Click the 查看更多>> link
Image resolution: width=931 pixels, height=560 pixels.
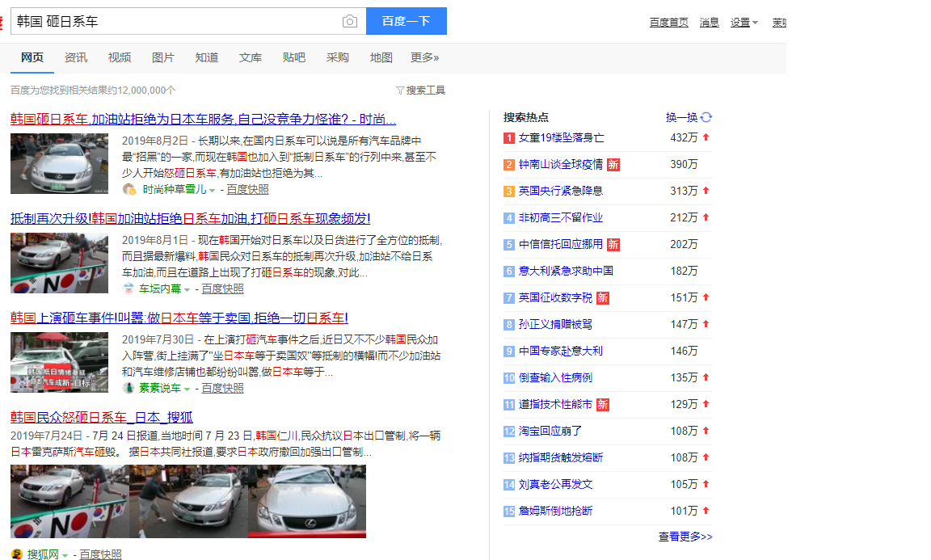(x=685, y=537)
